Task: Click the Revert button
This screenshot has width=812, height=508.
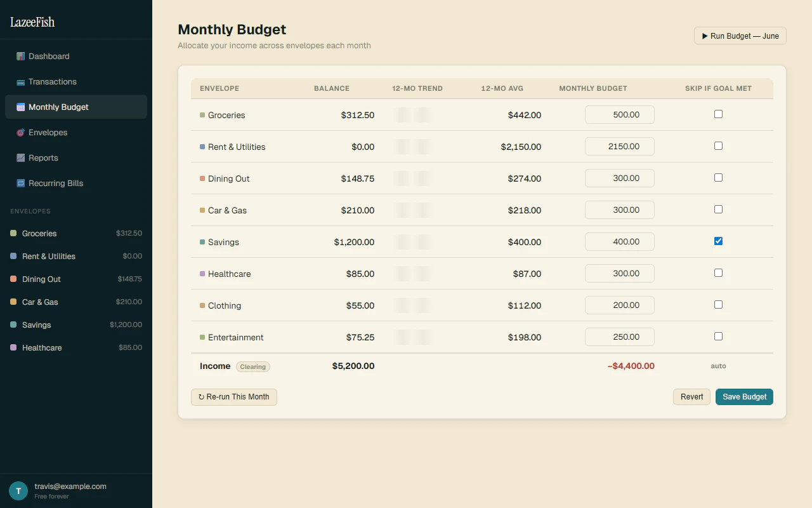Action: (691, 397)
